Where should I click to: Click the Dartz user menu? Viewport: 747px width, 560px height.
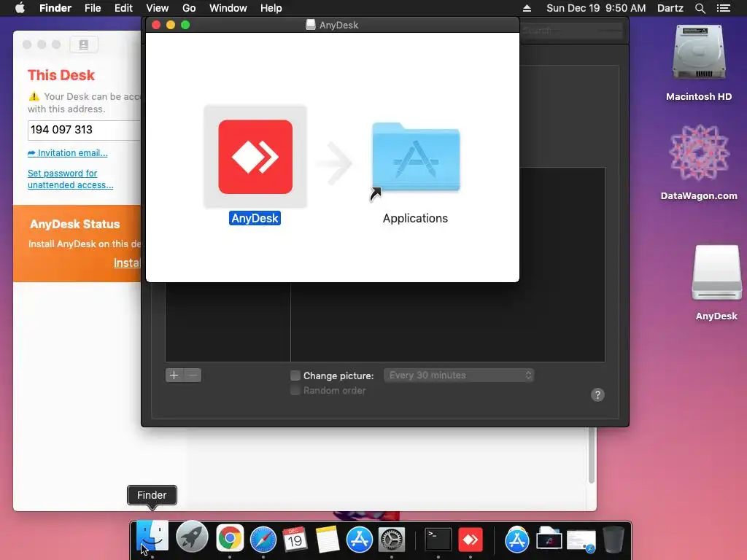[670, 8]
